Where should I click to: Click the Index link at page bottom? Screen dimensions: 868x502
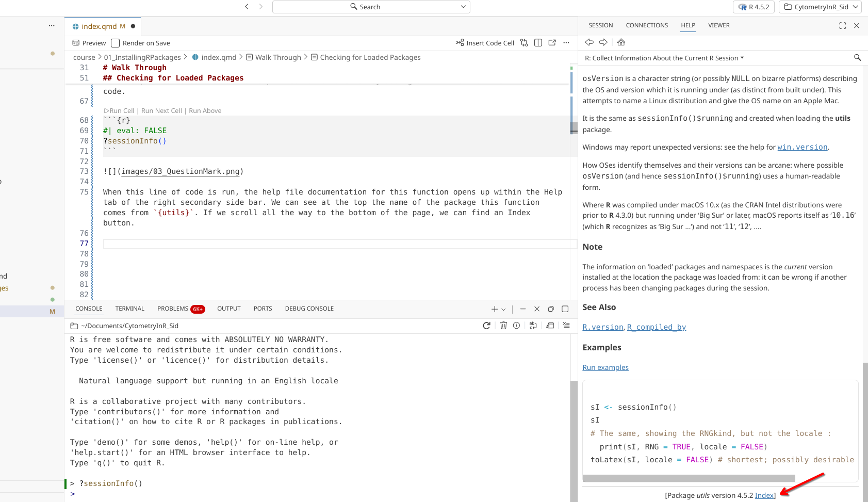pos(764,495)
